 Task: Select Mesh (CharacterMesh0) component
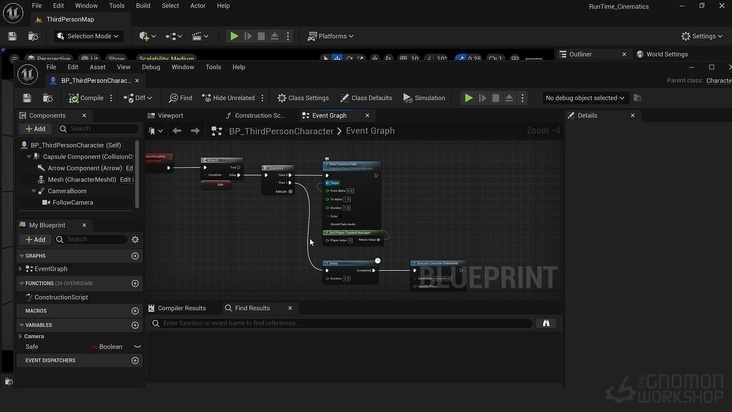(x=82, y=180)
